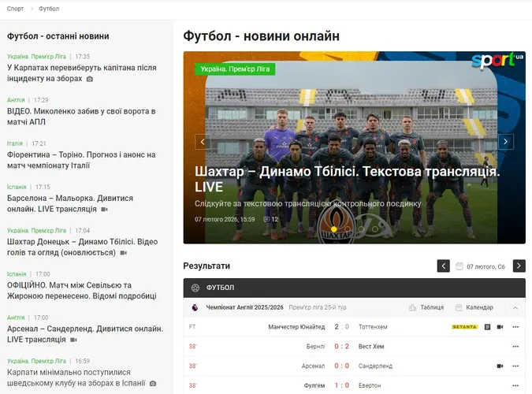Click the sport.ua logo on the banner
Screen dimensions: 532x394
click(x=497, y=61)
